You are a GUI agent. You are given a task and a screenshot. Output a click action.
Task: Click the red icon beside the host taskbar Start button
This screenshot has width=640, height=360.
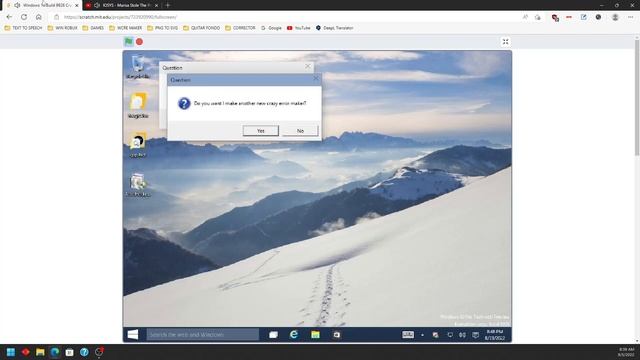pos(25,352)
